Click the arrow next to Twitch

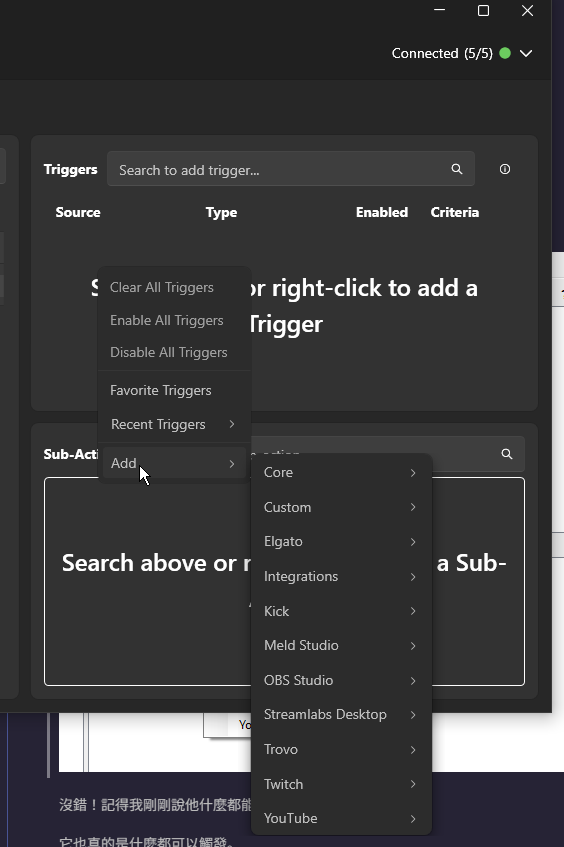(413, 784)
